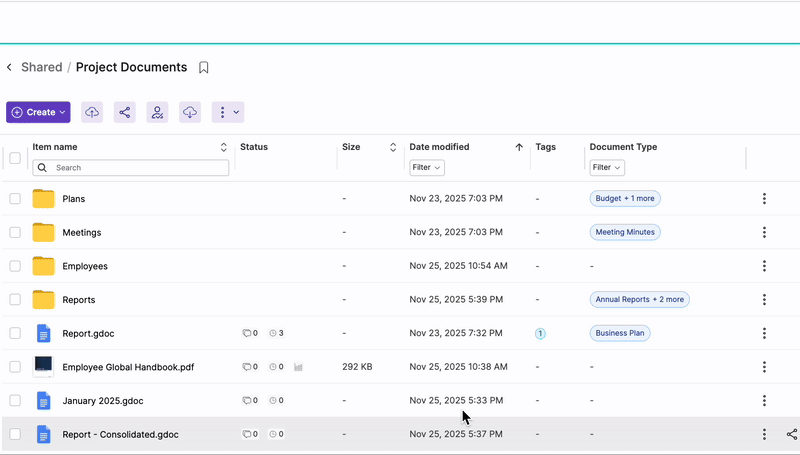This screenshot has width=800, height=455.
Task: Bookmark the Project Documents folder
Action: (x=204, y=68)
